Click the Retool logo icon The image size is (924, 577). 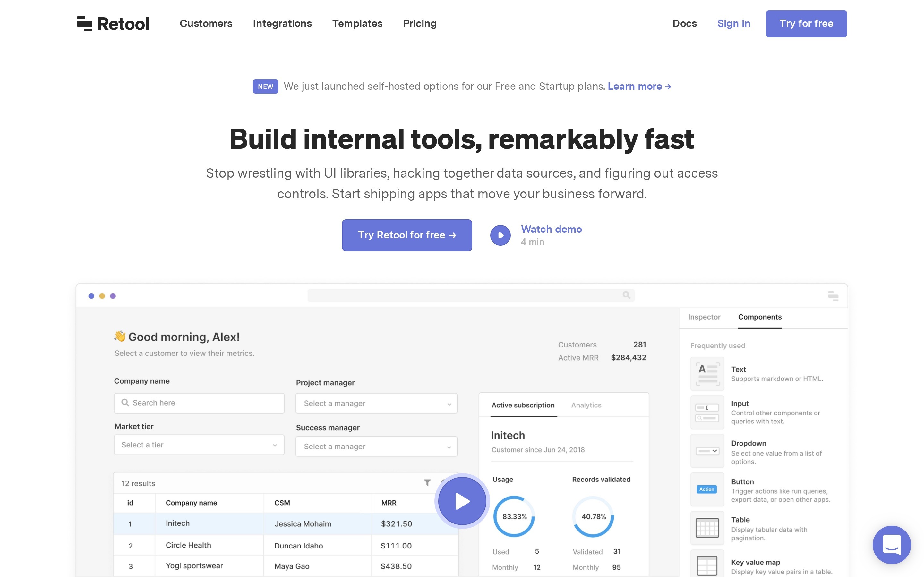coord(84,24)
